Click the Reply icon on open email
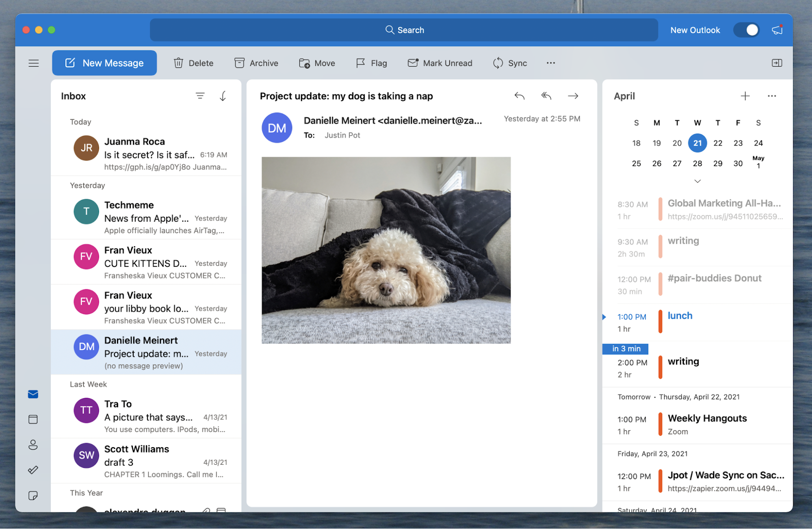 (x=519, y=96)
